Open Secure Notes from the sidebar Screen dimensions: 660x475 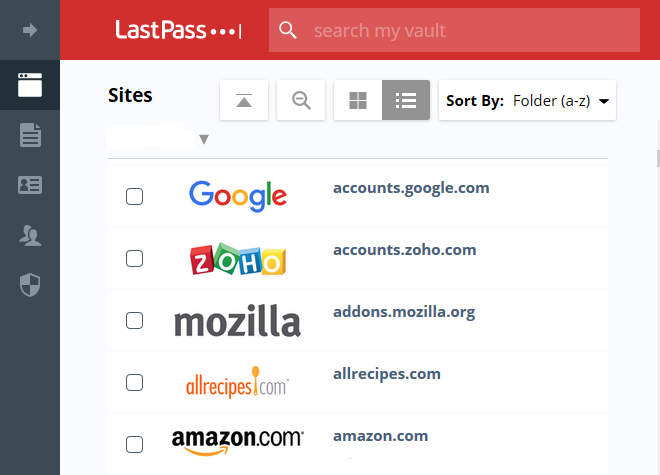click(x=30, y=135)
